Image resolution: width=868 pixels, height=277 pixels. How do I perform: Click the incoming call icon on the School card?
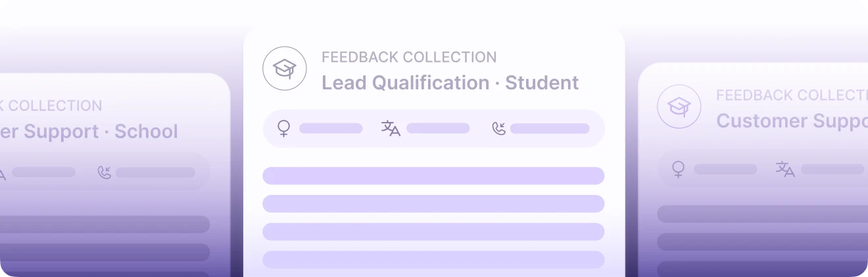[x=105, y=173]
